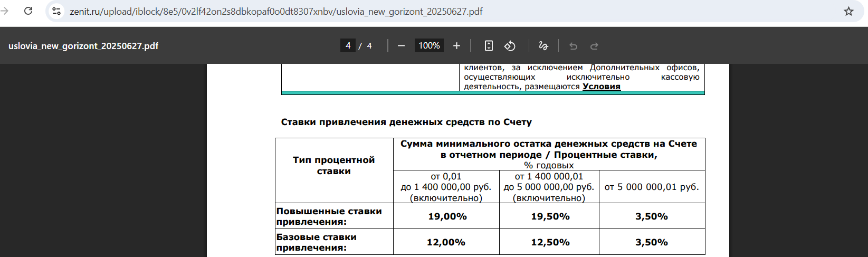Click the 12,00% rate cell
Image resolution: width=868 pixels, height=257 pixels.
(446, 242)
